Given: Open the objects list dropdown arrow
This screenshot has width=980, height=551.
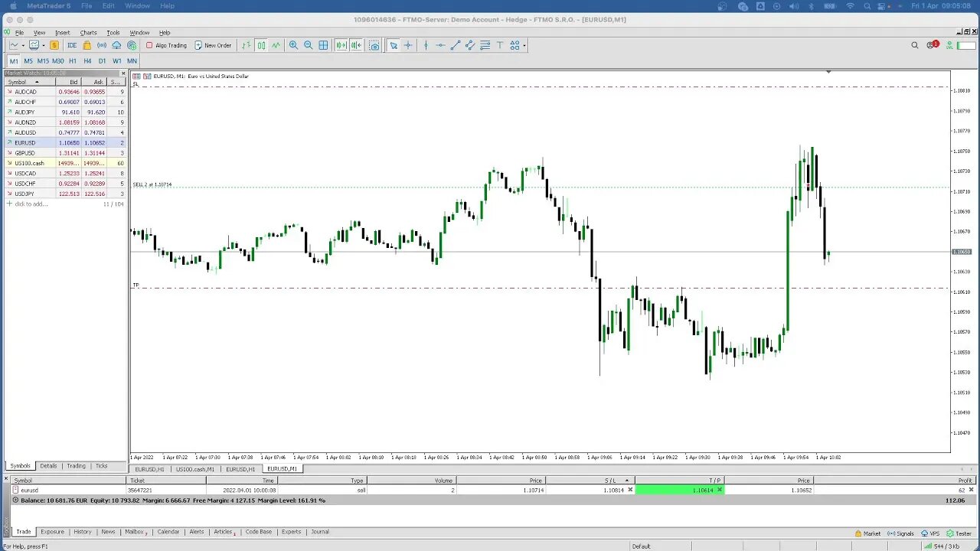Looking at the screenshot, I should [x=524, y=45].
